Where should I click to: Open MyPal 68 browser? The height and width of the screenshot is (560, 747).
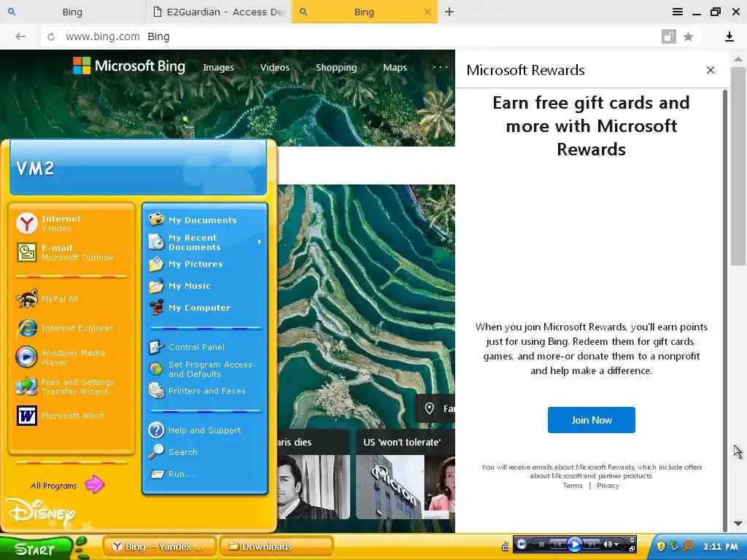coord(71,299)
